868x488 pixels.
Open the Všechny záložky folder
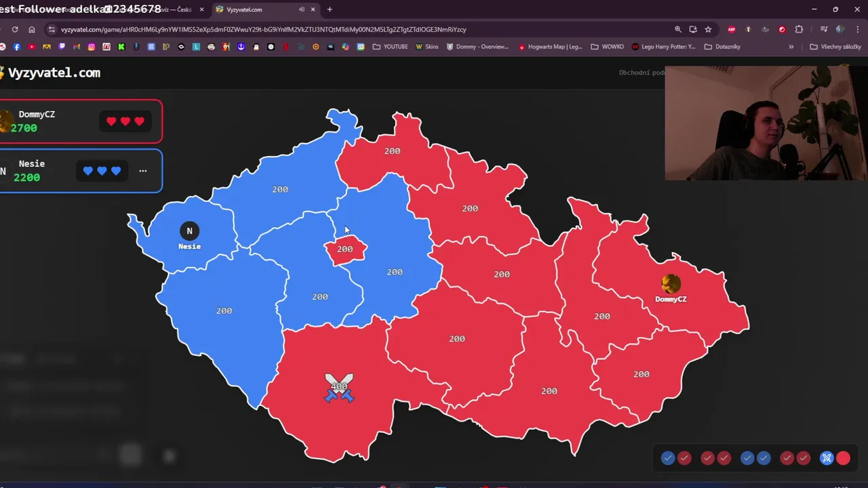pyautogui.click(x=835, y=47)
